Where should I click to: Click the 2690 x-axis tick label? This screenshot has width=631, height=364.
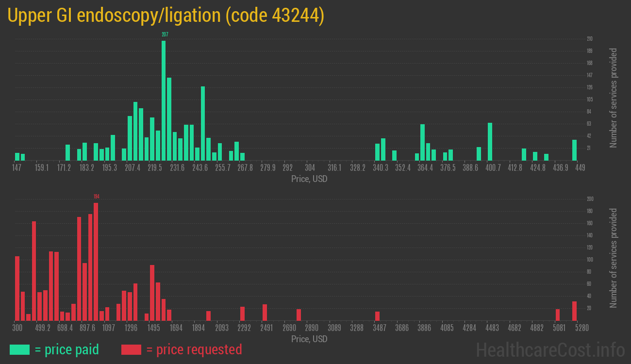pyautogui.click(x=289, y=328)
